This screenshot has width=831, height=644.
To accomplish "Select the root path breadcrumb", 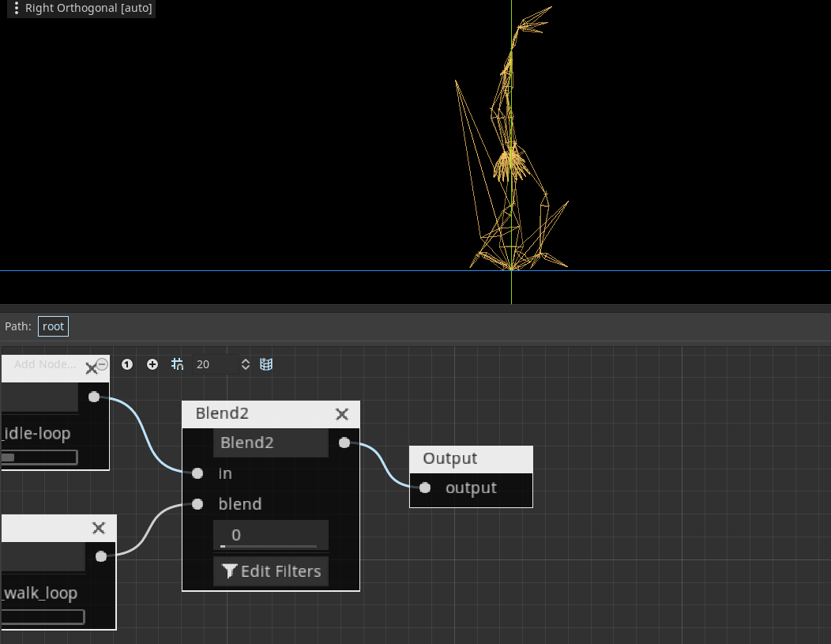I will point(52,326).
